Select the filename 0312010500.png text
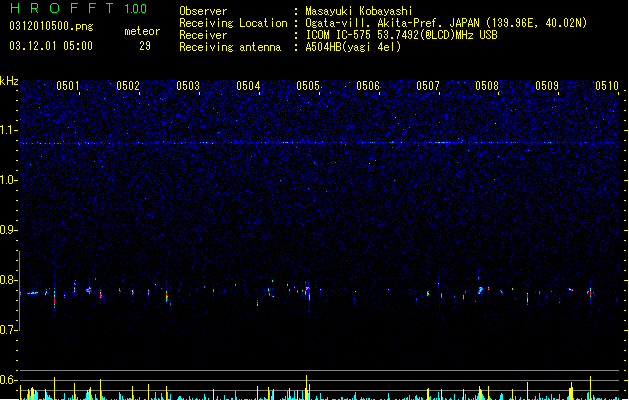This screenshot has width=629, height=400. [x=51, y=26]
